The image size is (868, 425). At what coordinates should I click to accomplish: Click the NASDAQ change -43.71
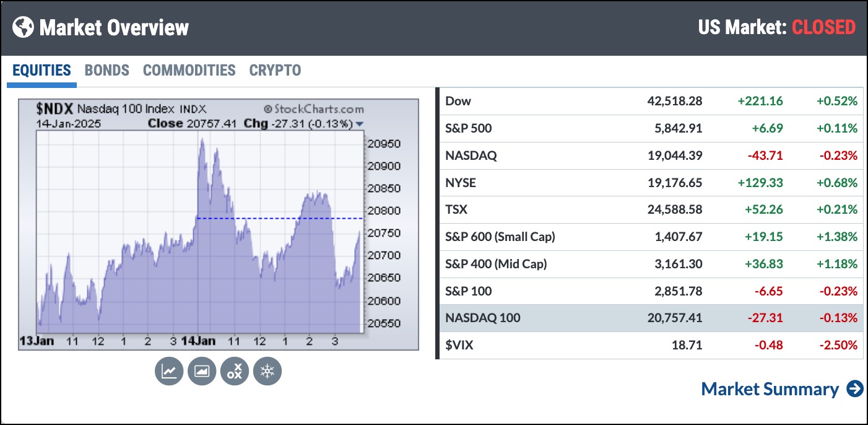765,156
